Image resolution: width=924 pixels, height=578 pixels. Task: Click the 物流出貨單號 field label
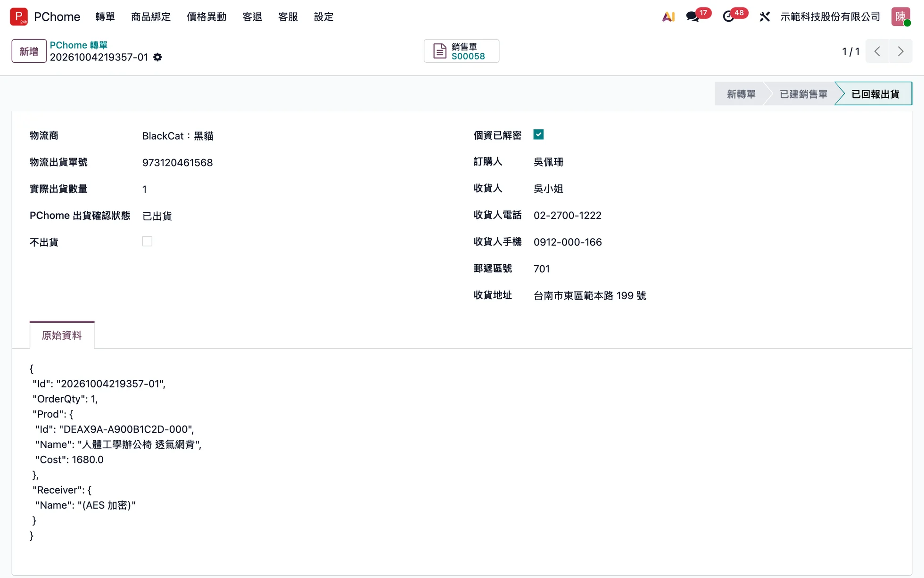click(x=58, y=162)
